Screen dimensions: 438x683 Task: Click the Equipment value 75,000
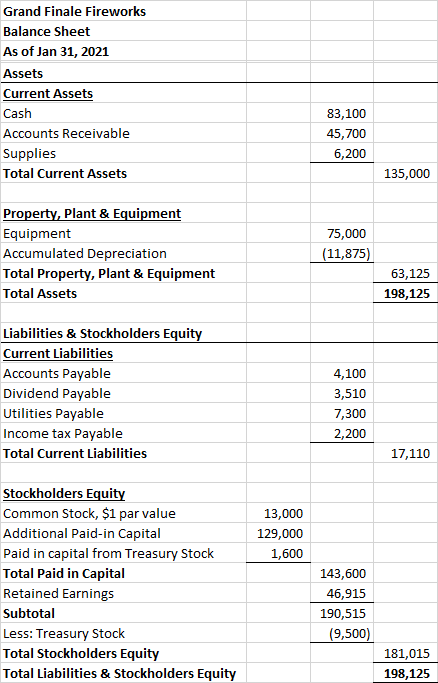pos(346,233)
